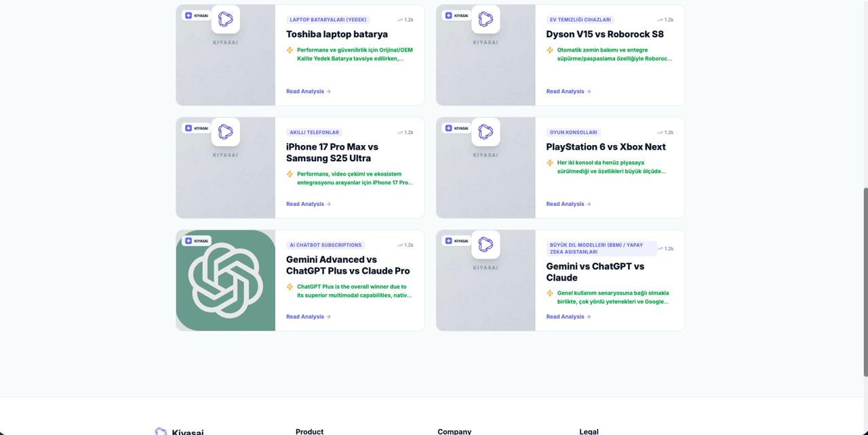Viewport: 868px width, 435px height.
Task: Select the AI Chatbot Subscriptions category tag
Action: pos(325,245)
